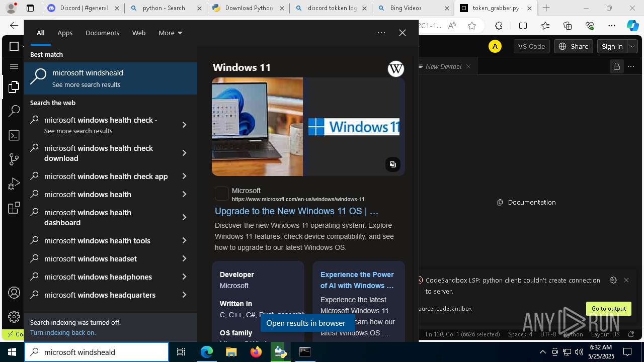Screen dimensions: 644x362
Task: Select the Apps search filter tab
Action: [65, 33]
